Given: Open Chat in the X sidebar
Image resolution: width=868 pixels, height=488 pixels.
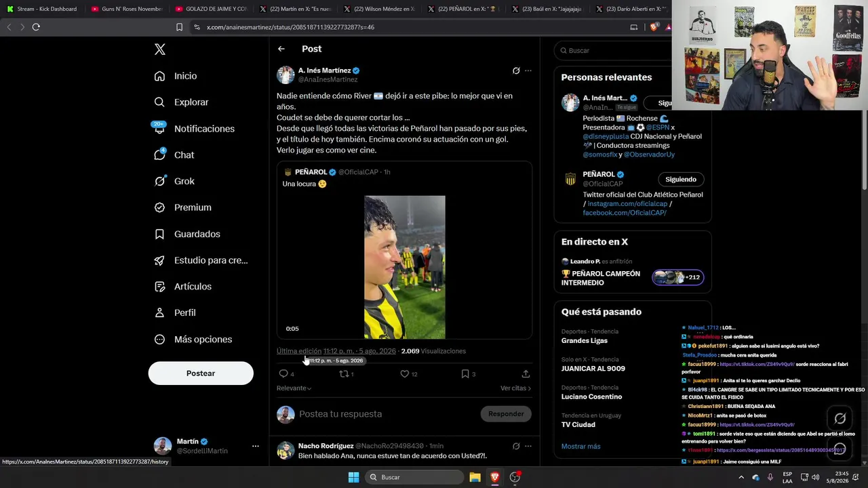Looking at the screenshot, I should tap(174, 155).
